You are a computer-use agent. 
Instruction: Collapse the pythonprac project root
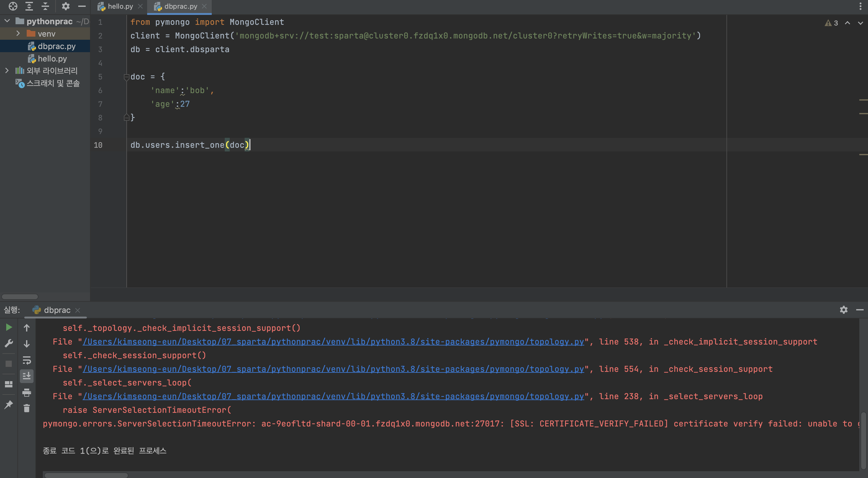(7, 21)
